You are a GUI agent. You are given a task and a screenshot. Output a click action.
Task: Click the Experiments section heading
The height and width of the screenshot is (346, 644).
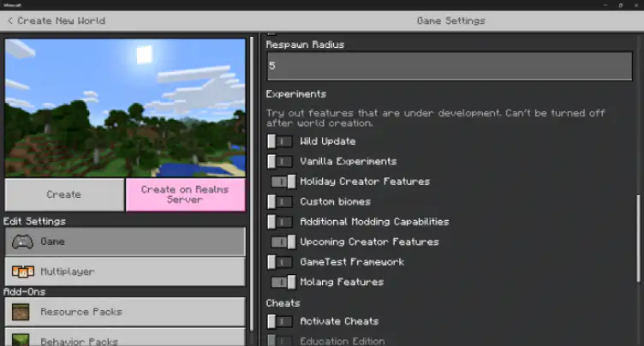296,94
